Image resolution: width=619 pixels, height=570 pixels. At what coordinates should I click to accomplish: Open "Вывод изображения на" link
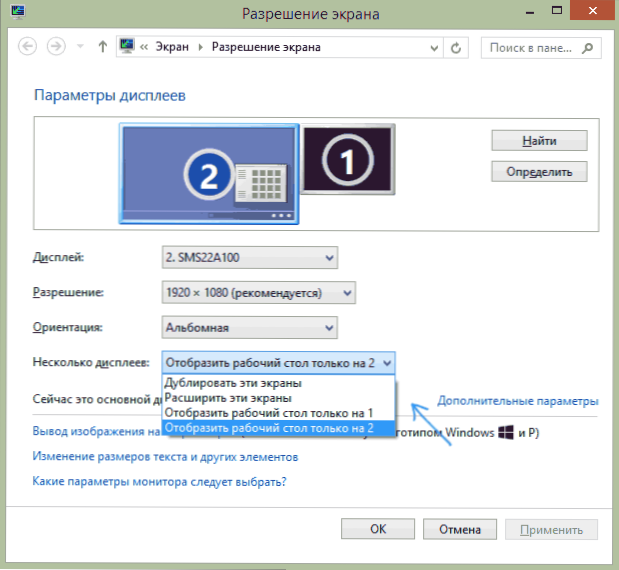tap(96, 431)
